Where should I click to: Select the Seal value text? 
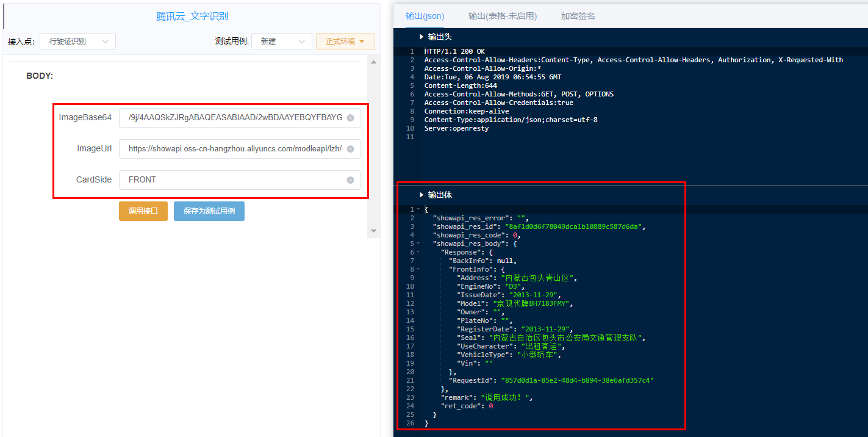pos(567,338)
